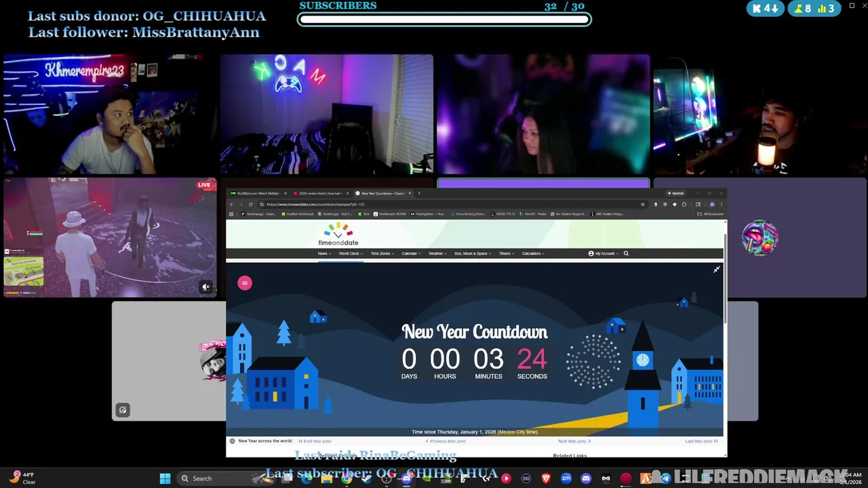Go to Next time zone link

pyautogui.click(x=574, y=441)
